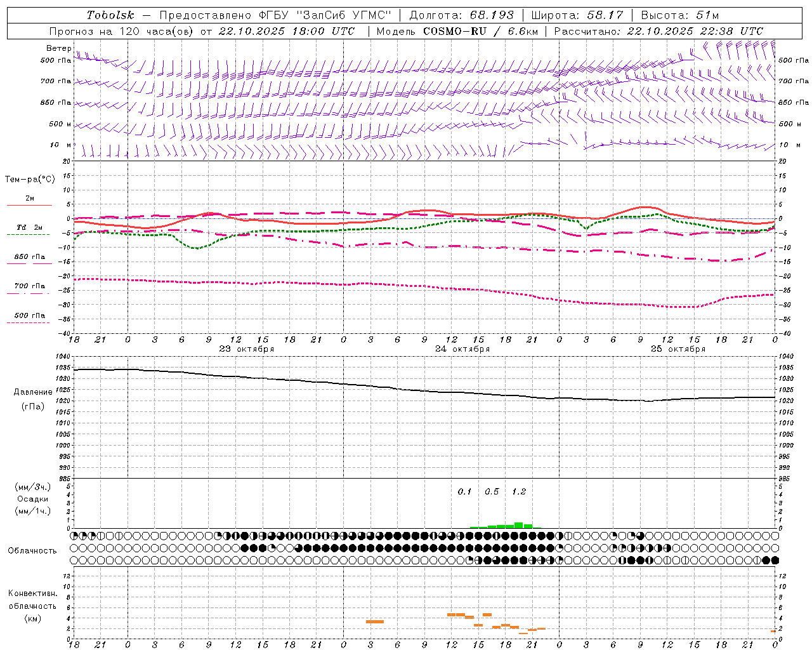Click "Рассчитано: 22.10.2025 22:38 UTC" text
Image resolution: width=812 pixels, height=650 pixels.
[x=658, y=31]
